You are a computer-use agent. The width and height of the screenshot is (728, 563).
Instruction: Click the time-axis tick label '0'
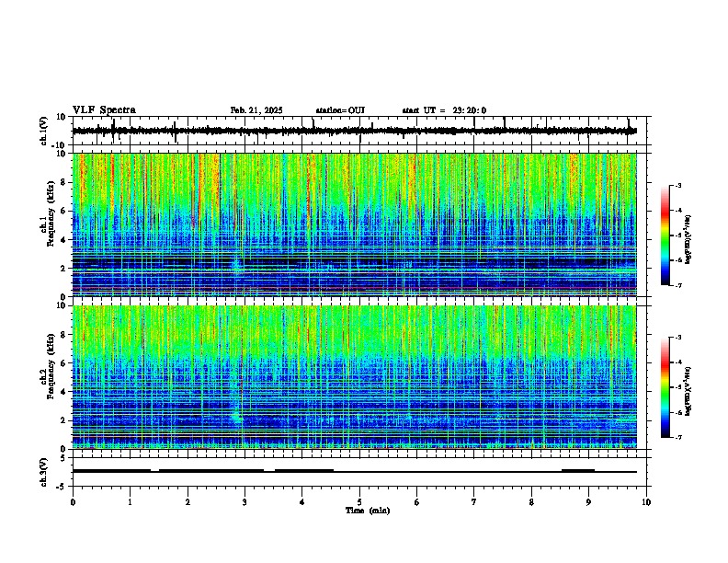73,502
